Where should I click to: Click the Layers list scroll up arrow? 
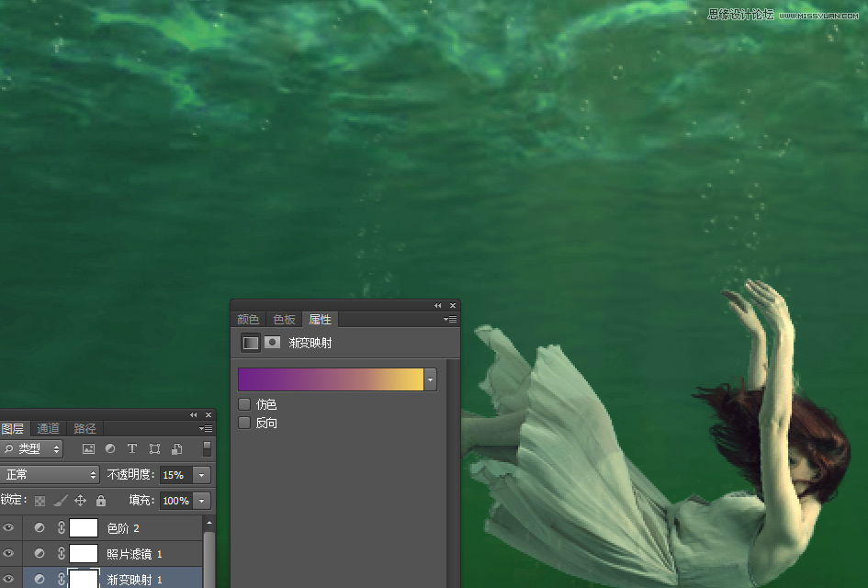tap(209, 523)
